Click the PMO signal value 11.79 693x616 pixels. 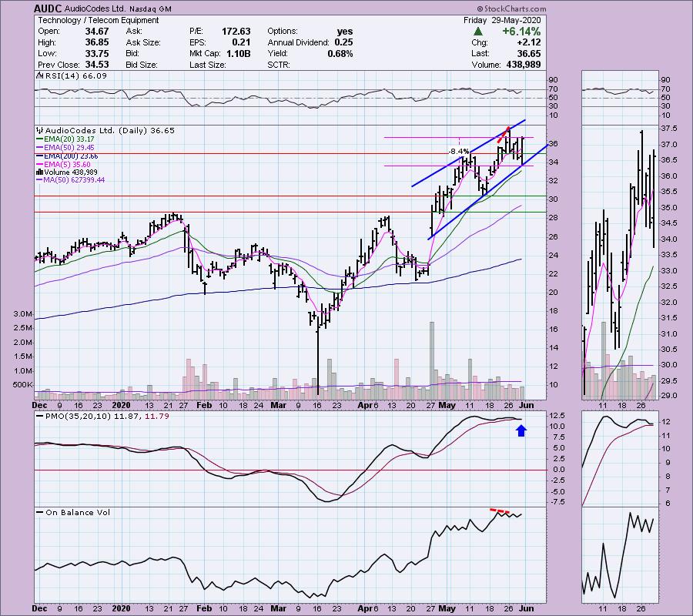(156, 416)
